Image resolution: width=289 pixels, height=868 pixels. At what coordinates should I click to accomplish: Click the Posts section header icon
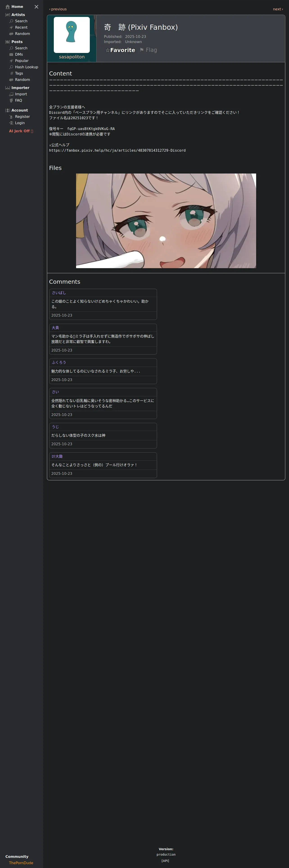8,42
